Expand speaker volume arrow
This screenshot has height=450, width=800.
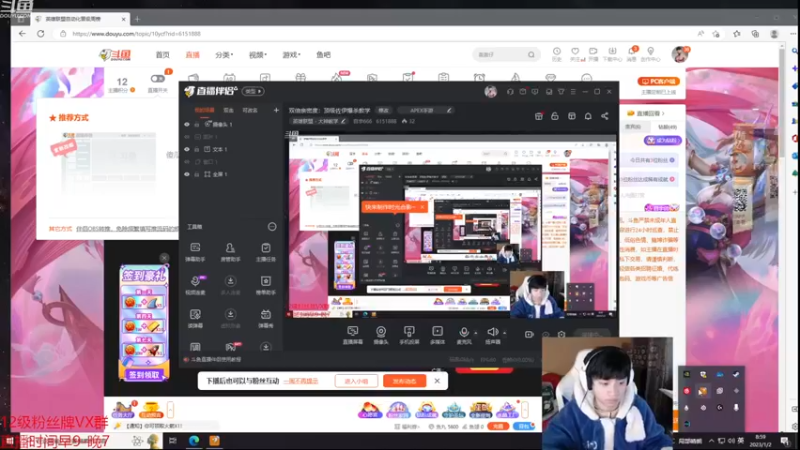505,333
